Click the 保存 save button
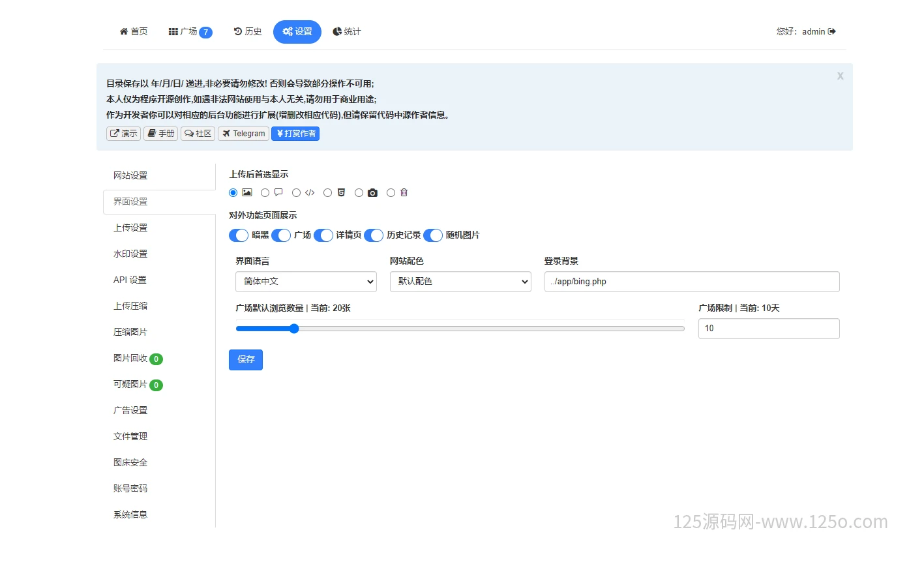Screen dimensions: 924x564 246,360
